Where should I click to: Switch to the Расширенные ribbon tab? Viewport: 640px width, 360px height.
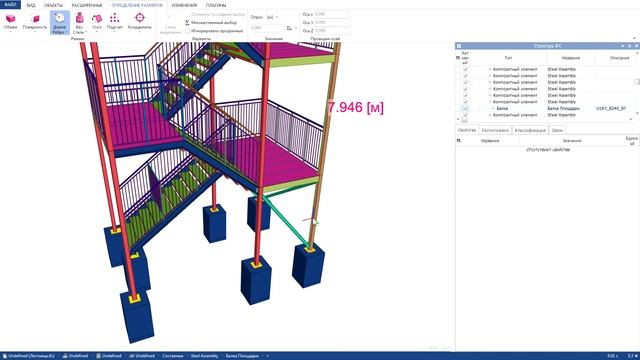(x=87, y=5)
